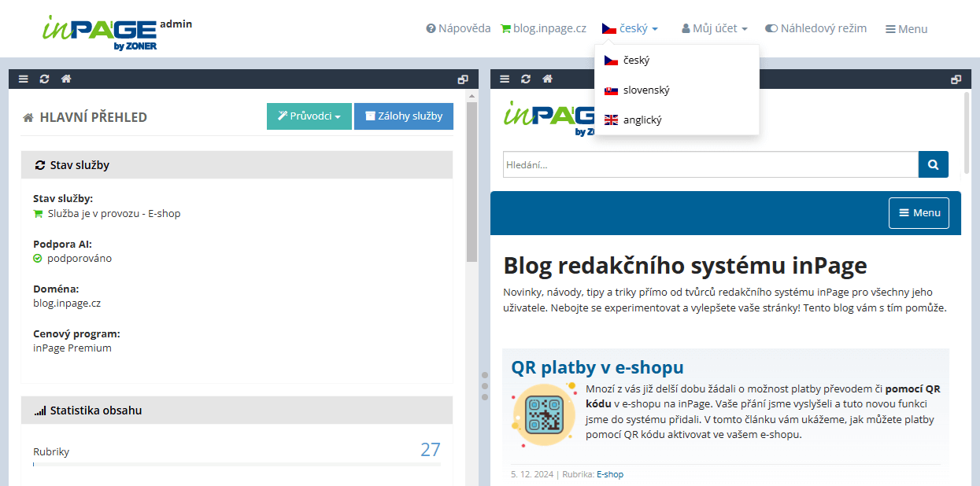Viewport: 980px width, 486px height.
Task: Pop out the left panel window icon
Action: (463, 79)
